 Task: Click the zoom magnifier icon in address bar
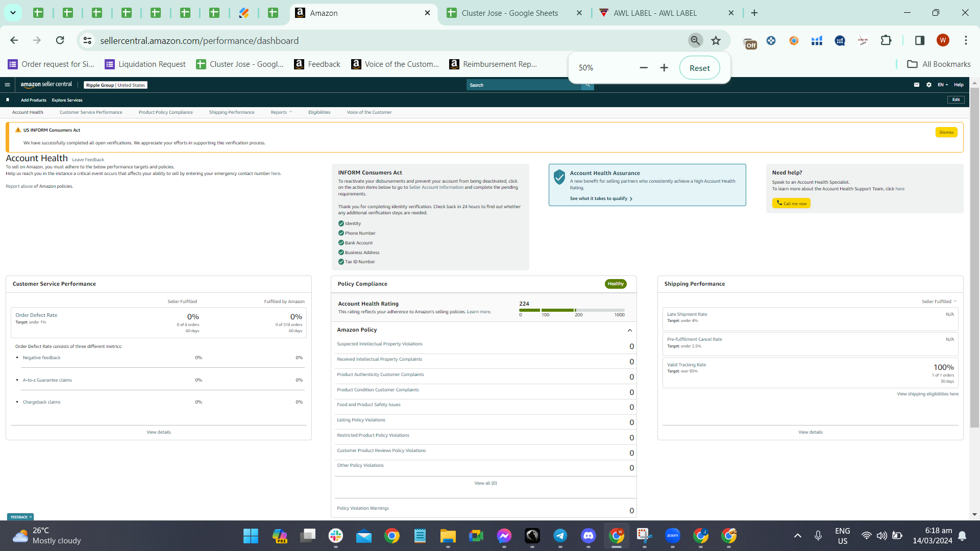(695, 40)
